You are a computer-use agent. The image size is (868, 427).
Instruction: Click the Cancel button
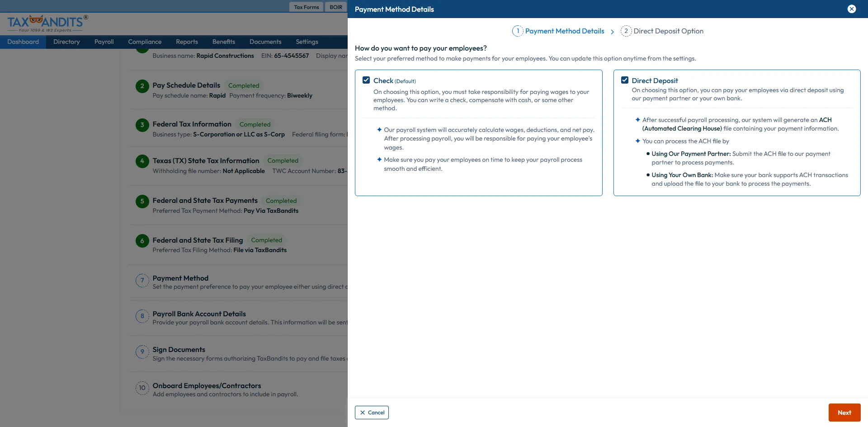pos(372,413)
